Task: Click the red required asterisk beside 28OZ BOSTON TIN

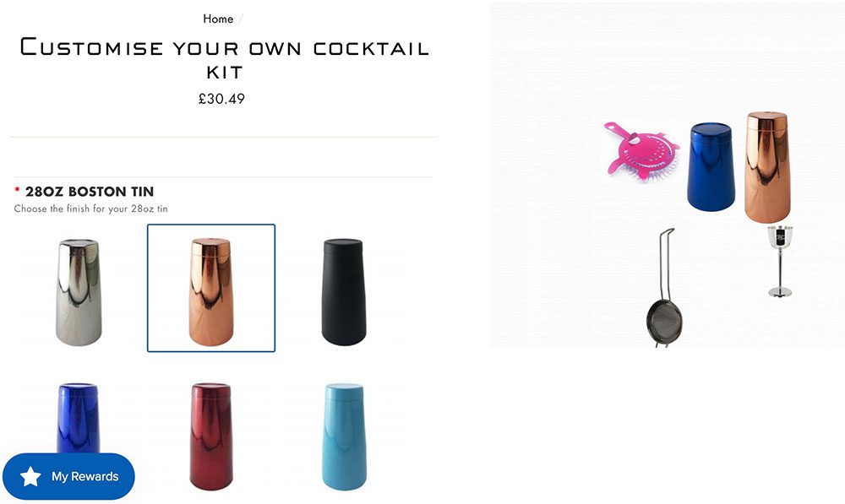Action: [18, 190]
